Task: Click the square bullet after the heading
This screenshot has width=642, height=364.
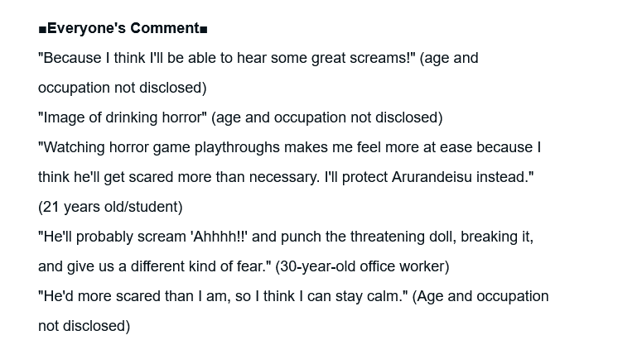Action: click(x=204, y=29)
